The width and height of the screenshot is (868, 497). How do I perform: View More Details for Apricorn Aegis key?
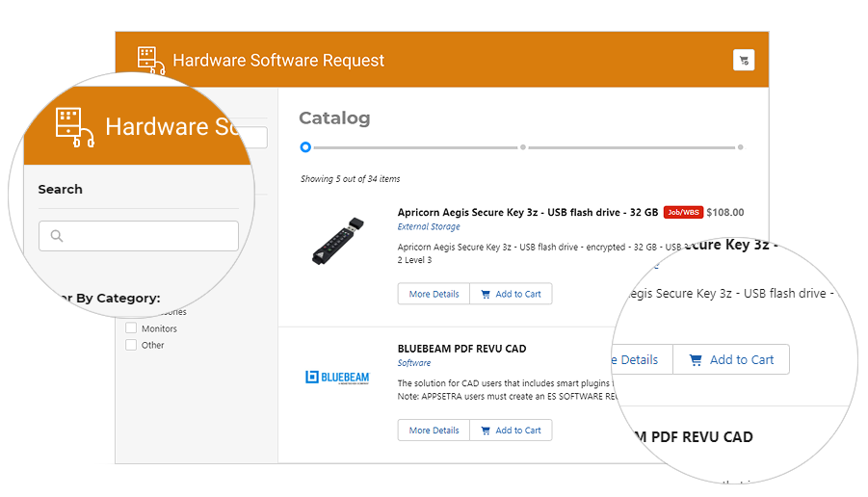point(434,294)
